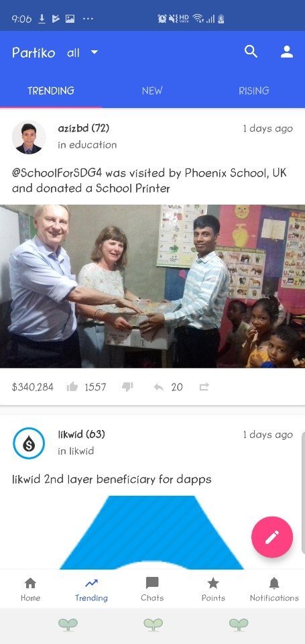The image size is (305, 644).
Task: Reblog azizbd's post with share icon
Action: point(204,387)
